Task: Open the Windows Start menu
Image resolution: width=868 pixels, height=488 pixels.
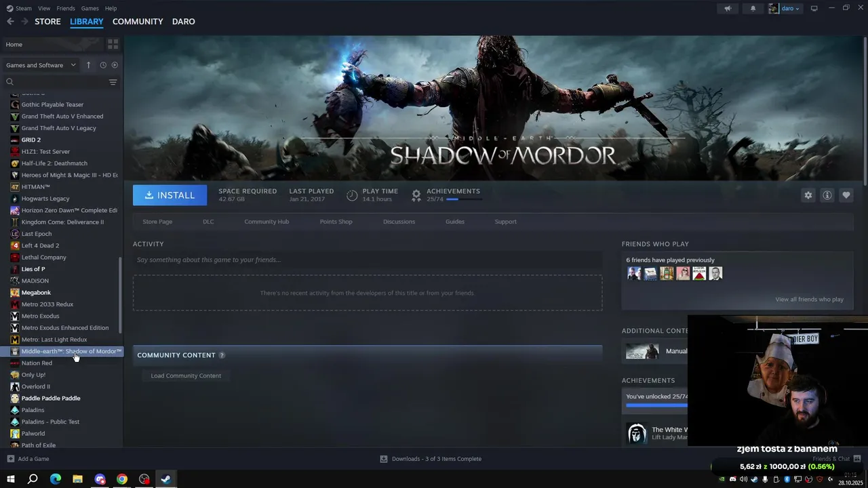Action: (11, 479)
